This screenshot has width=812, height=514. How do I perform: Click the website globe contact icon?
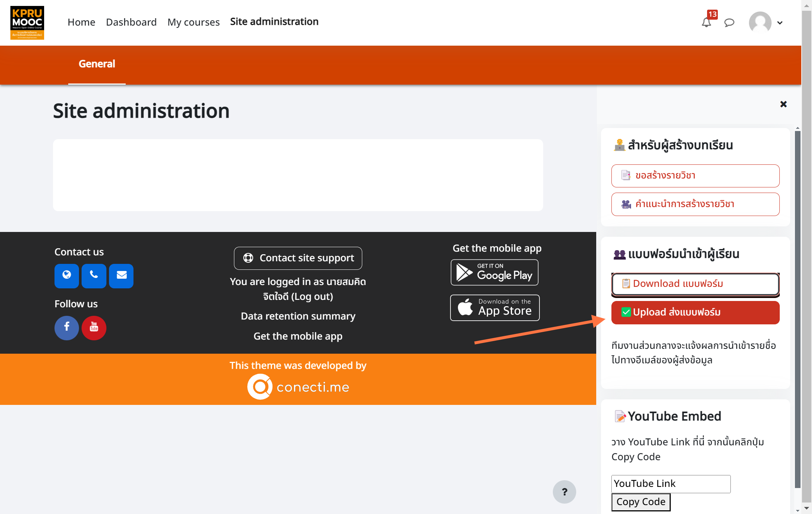67,276
